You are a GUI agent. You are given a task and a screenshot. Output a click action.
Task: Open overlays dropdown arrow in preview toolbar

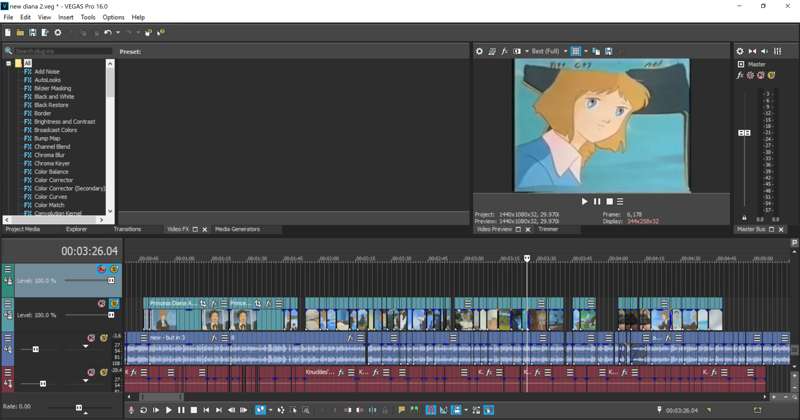585,51
